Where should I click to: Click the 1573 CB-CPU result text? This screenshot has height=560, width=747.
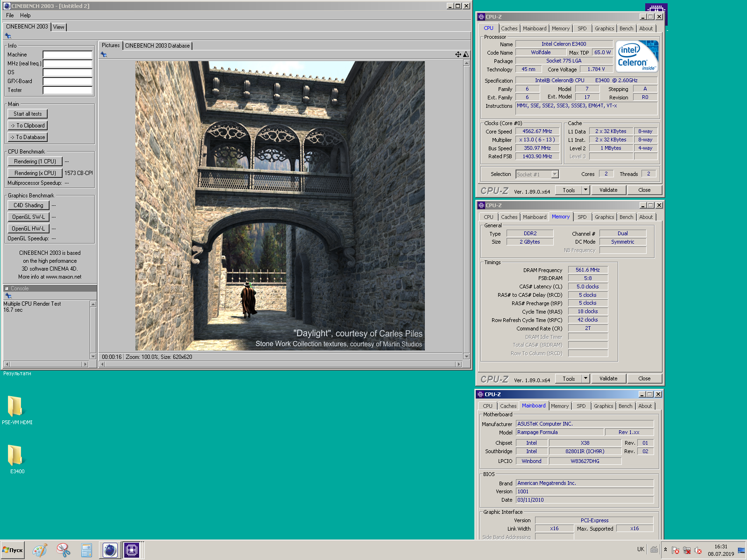coord(78,173)
